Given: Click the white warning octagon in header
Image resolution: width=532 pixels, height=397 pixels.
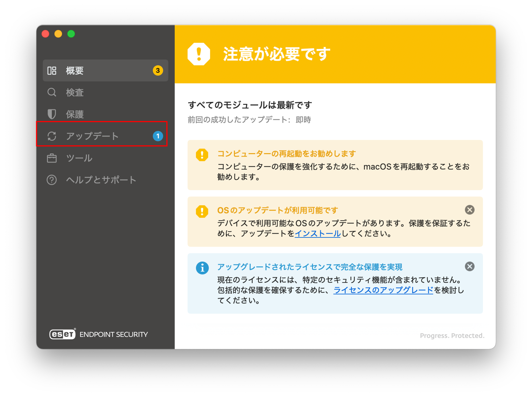Looking at the screenshot, I should (x=199, y=54).
